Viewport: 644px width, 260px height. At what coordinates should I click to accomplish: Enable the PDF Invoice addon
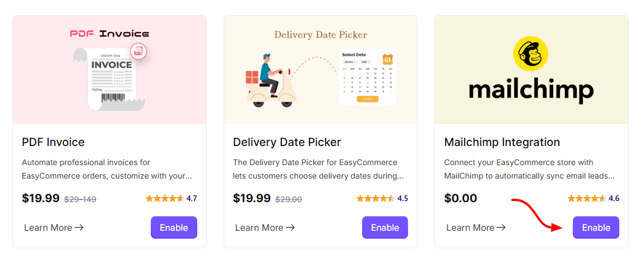pyautogui.click(x=174, y=227)
